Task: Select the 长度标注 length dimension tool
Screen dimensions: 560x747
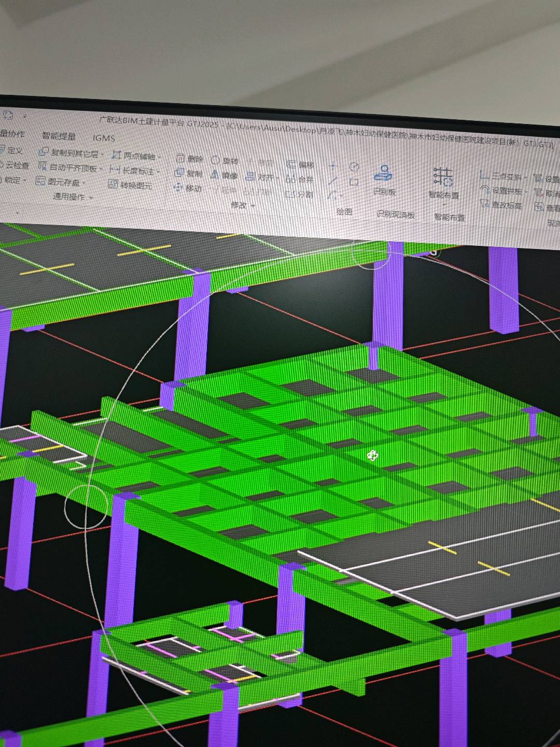Action: [x=132, y=170]
